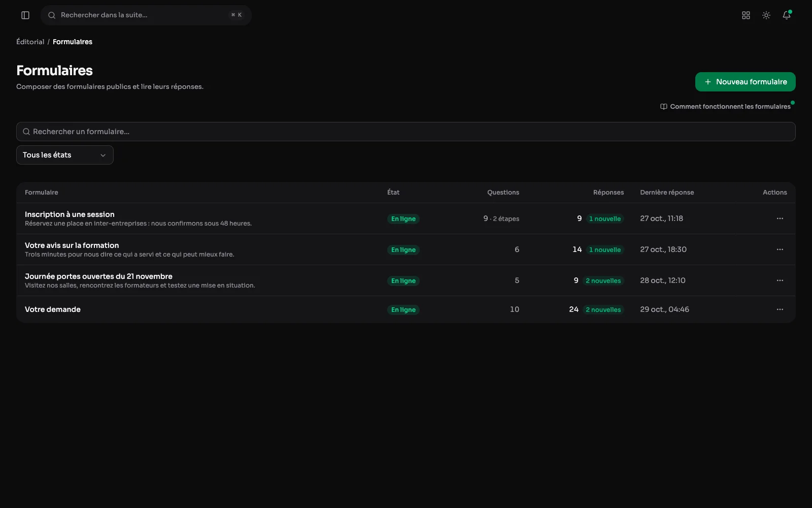Open form Journée portes ouvertes du 21 novembre
The height and width of the screenshot is (508, 812).
click(98, 276)
